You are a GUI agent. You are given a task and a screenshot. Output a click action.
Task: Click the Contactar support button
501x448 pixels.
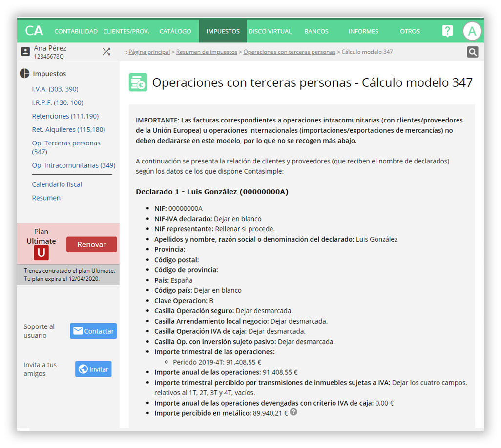click(93, 331)
